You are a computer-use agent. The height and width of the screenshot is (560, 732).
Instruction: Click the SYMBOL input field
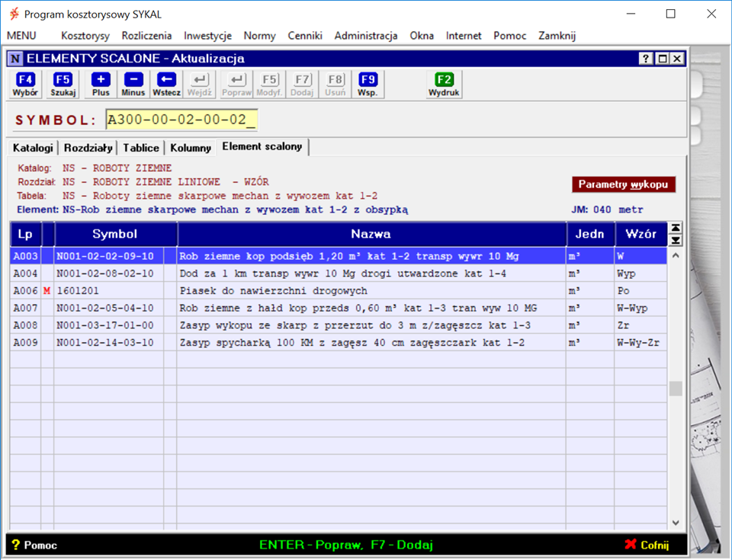pos(181,120)
